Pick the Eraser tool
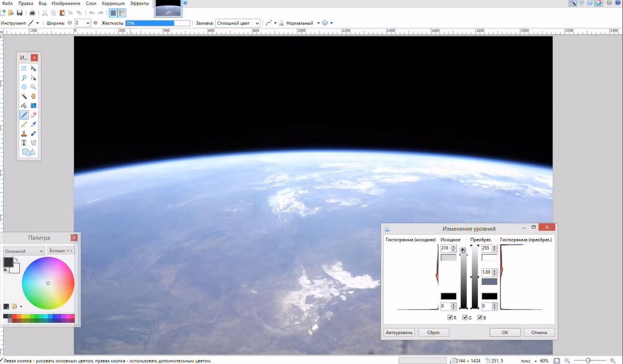The image size is (623, 364). [33, 115]
